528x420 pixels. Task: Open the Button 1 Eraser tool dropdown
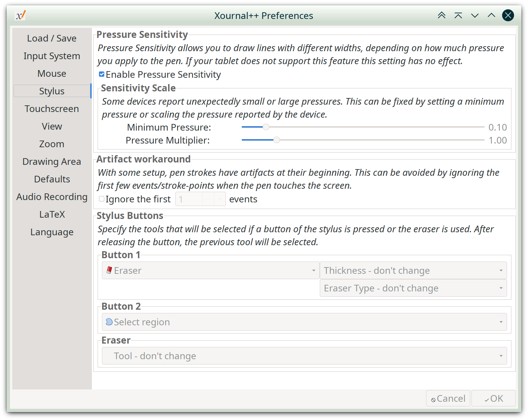coord(211,270)
